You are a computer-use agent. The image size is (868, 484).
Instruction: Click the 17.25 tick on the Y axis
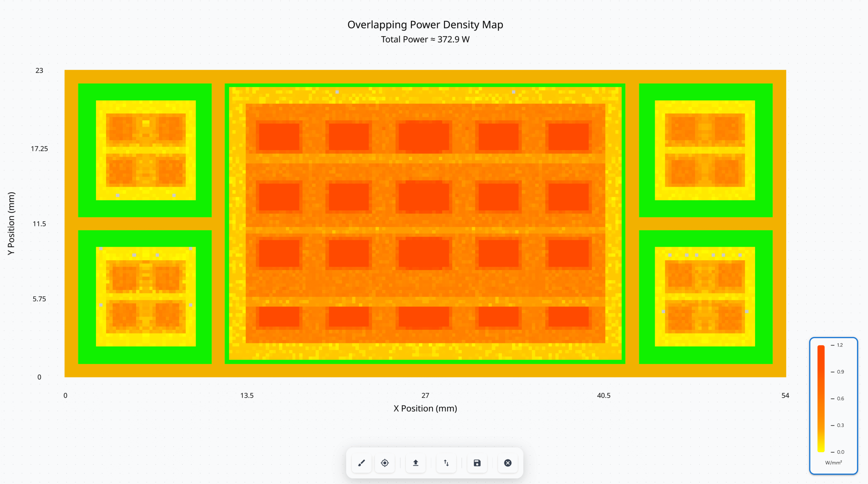(39, 149)
